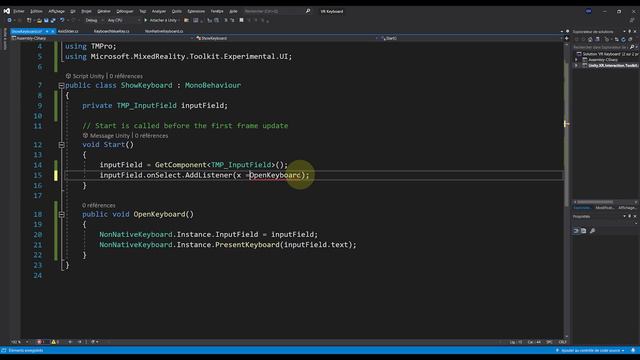Click the '0 références' link above OpenKeyboard
This screenshot has height=360, width=640.
click(x=99, y=205)
